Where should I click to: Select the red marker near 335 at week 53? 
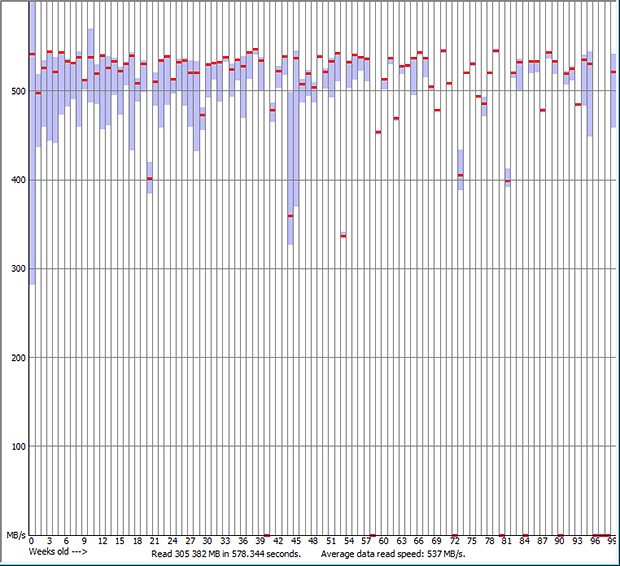tap(343, 236)
